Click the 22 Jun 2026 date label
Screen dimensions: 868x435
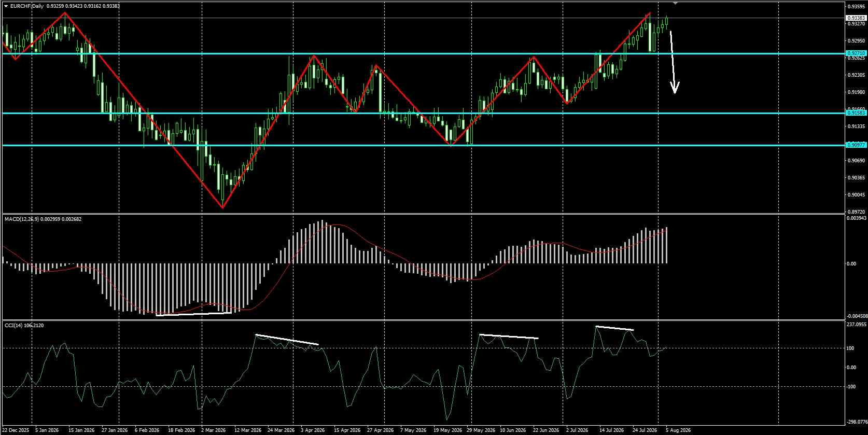click(x=546, y=430)
